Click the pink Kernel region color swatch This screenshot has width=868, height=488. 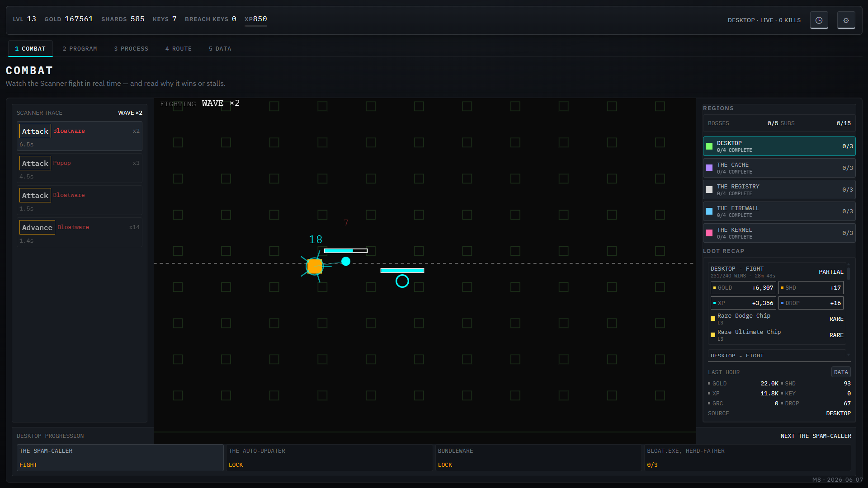pyautogui.click(x=709, y=233)
